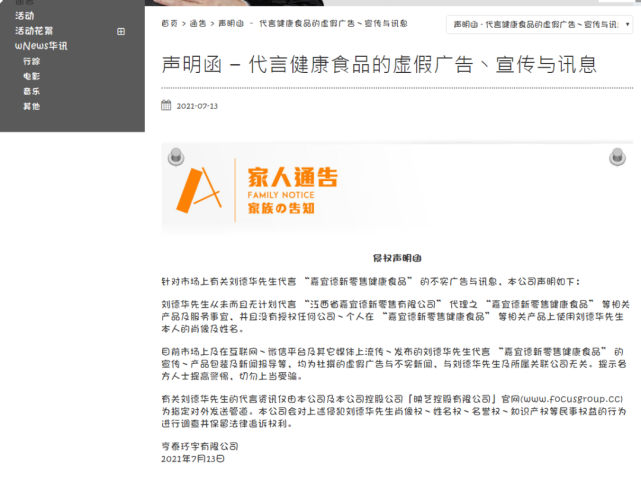Click the 2021年7月23日 signature date
641x482 pixels.
pos(193,459)
